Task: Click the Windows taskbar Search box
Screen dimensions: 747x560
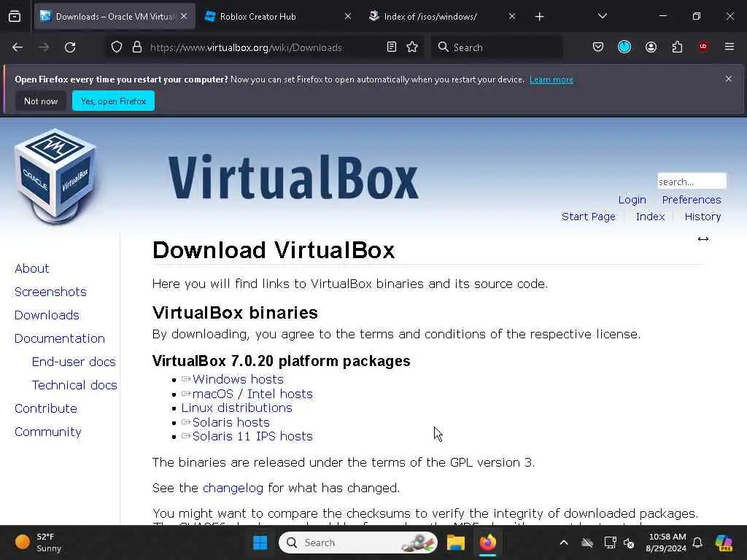Action: 357,542
